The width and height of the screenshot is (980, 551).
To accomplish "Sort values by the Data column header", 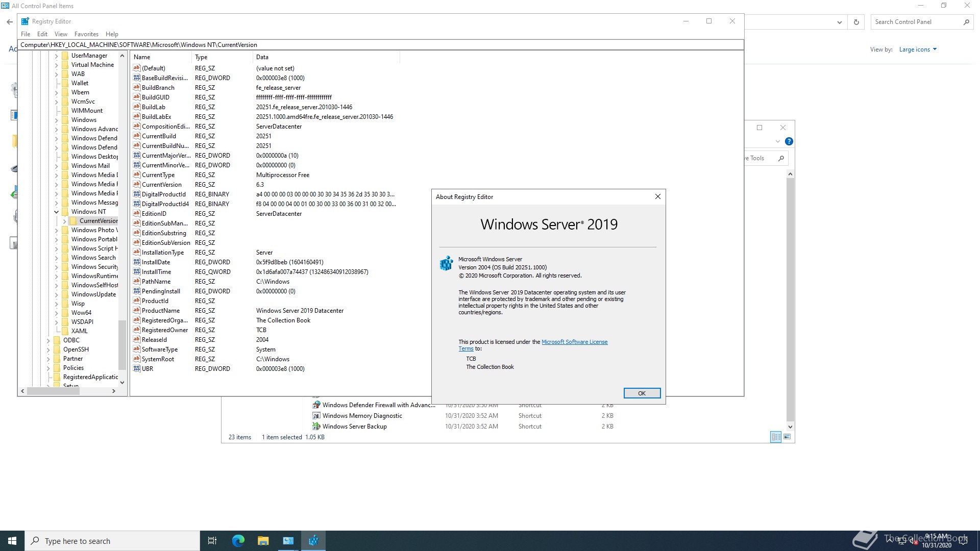I will [327, 57].
